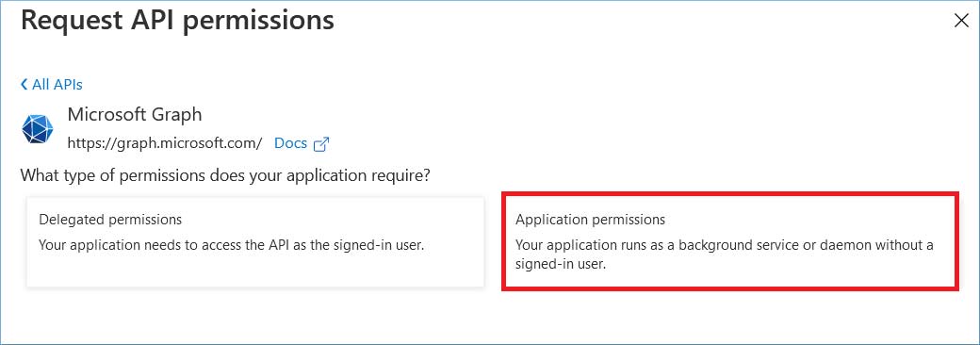Click the Delegated permissions title label
Screen dimensions: 980x345
tap(110, 220)
